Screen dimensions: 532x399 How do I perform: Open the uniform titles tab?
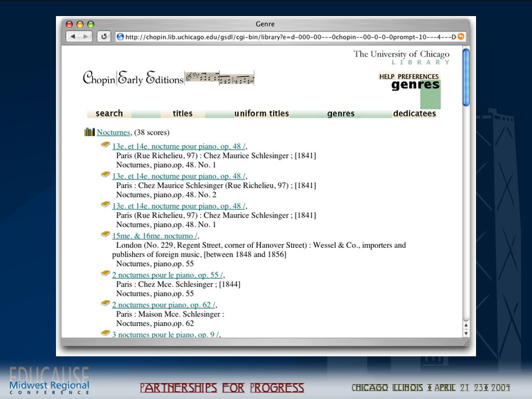(262, 113)
